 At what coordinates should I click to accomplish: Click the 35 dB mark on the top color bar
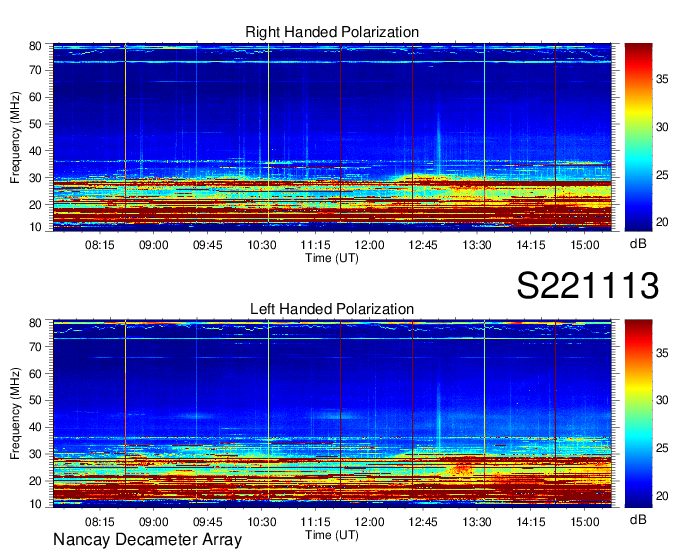(x=662, y=79)
